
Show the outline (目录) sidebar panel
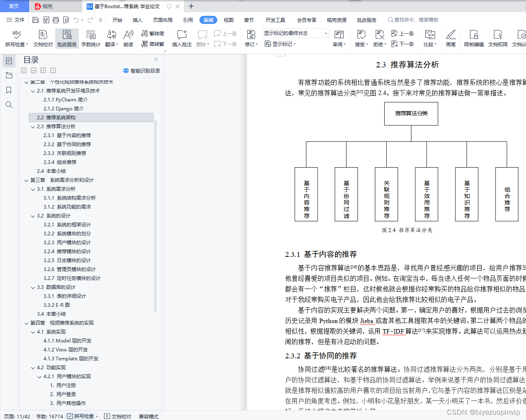pyautogui.click(x=9, y=61)
